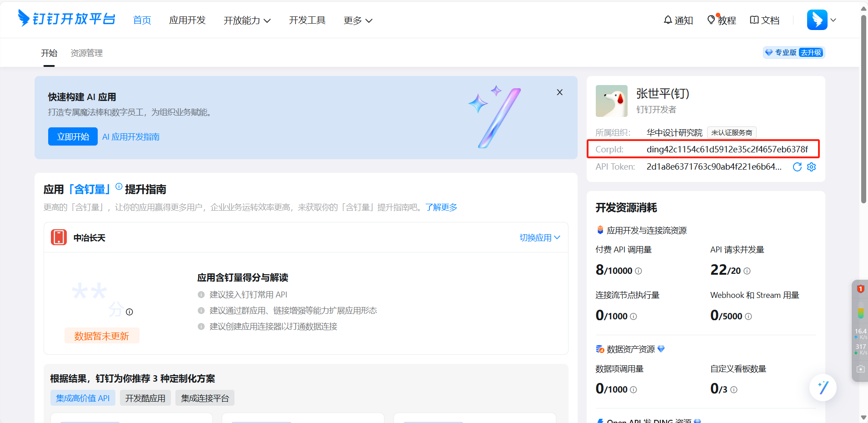868x423 pixels.
Task: Click the page vertical scrollbar thumb
Action: pyautogui.click(x=863, y=109)
